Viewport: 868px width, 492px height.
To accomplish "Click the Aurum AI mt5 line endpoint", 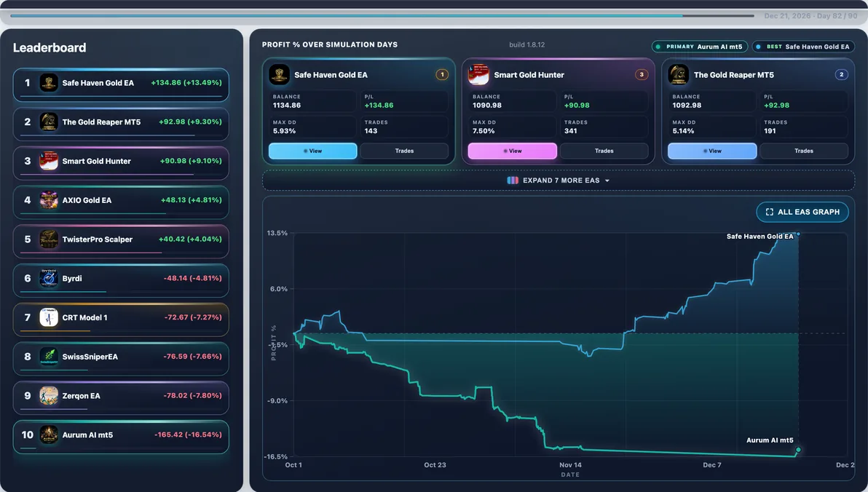I will pos(797,450).
